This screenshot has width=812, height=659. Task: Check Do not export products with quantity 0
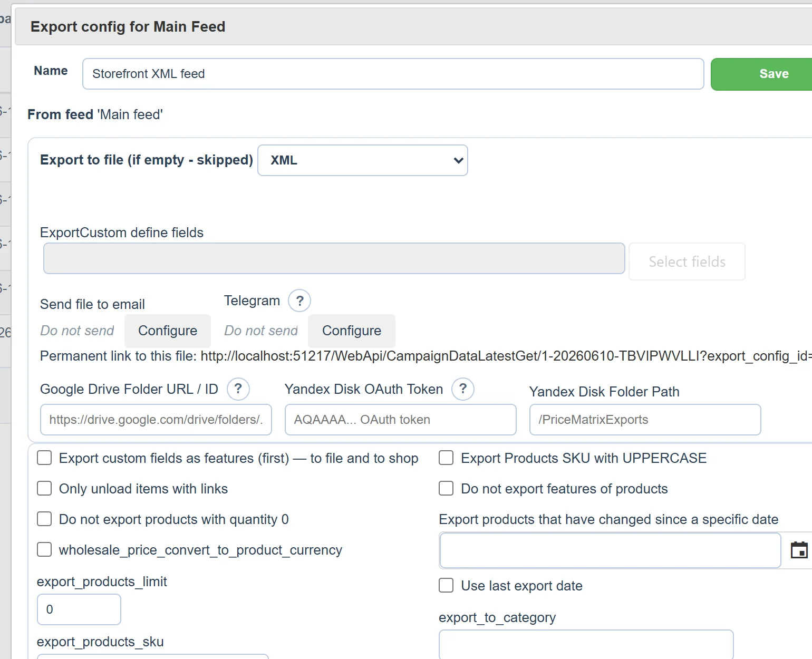(x=44, y=519)
